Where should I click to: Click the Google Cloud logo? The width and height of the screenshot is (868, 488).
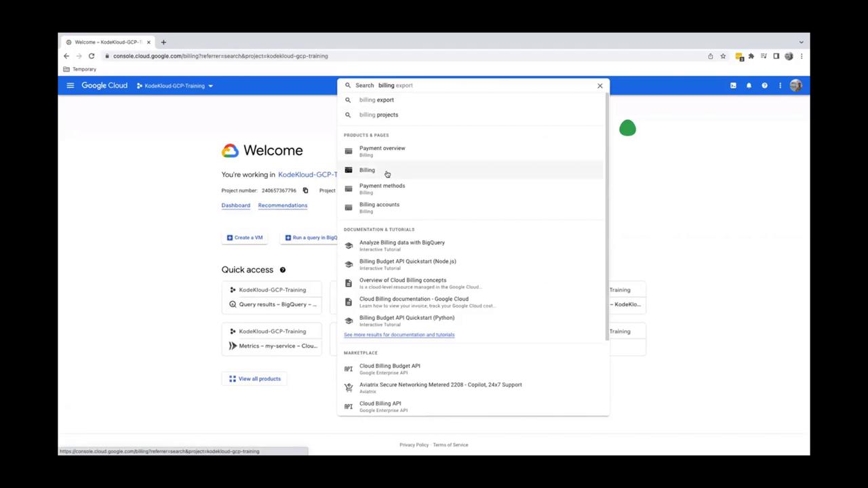point(104,85)
